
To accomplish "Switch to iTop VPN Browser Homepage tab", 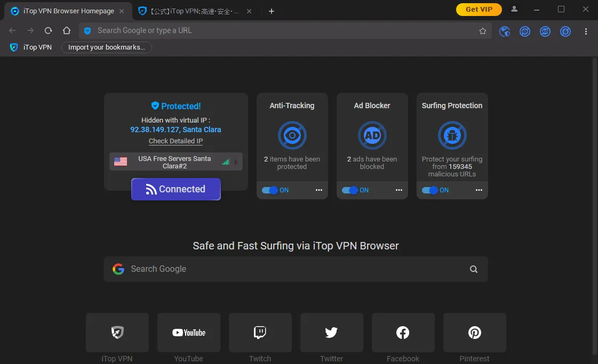I will coord(68,11).
